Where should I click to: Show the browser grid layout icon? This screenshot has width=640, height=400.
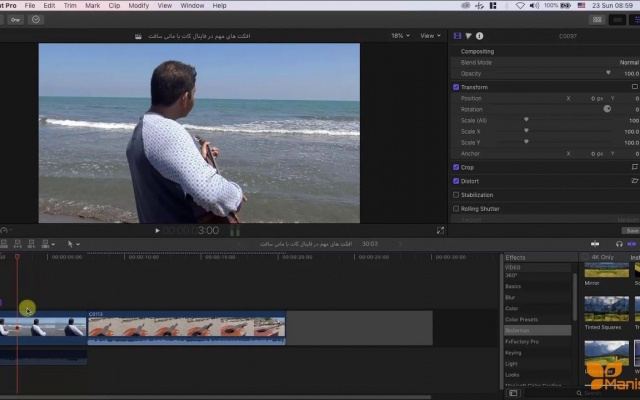coord(597,20)
